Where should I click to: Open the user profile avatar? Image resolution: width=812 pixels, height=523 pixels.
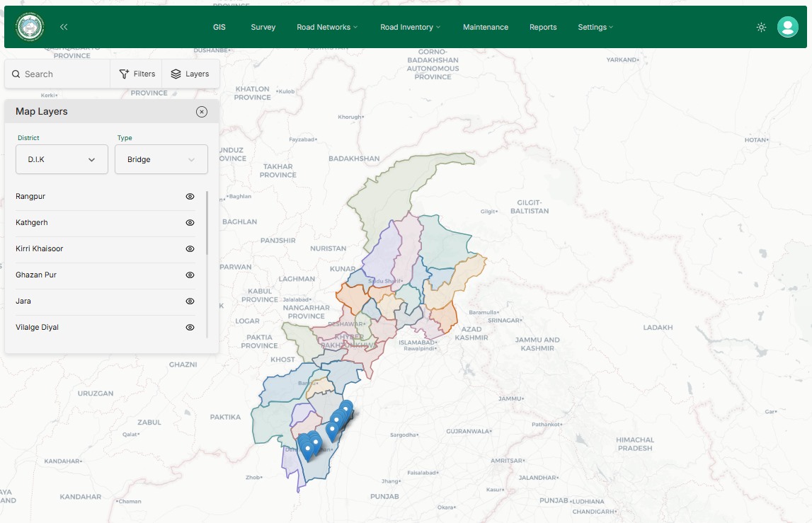787,27
